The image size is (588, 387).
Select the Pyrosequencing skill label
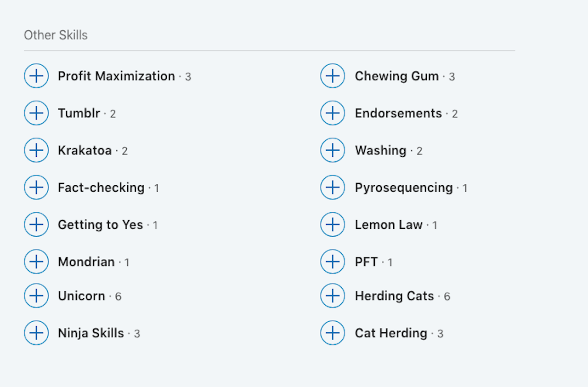[404, 188]
